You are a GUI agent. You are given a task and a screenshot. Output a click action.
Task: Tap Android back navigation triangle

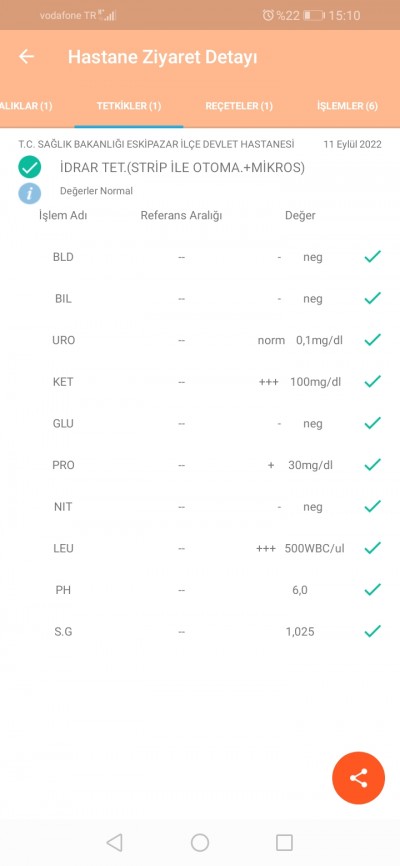coord(114,842)
